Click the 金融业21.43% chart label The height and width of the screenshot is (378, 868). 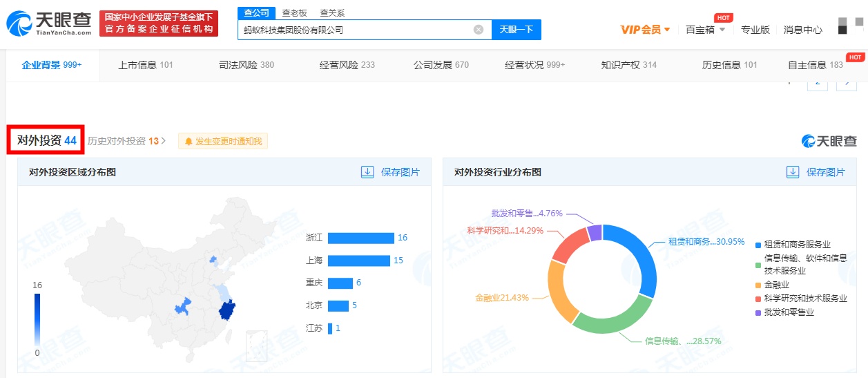[502, 298]
